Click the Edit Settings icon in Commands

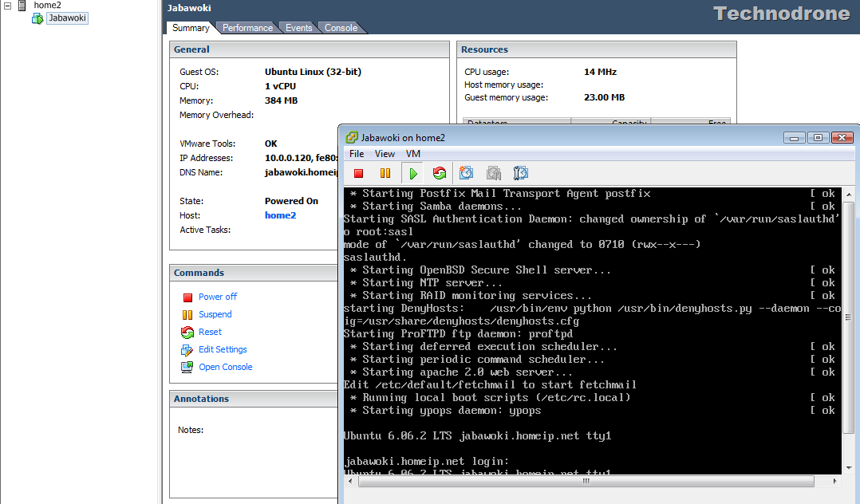pyautogui.click(x=187, y=350)
